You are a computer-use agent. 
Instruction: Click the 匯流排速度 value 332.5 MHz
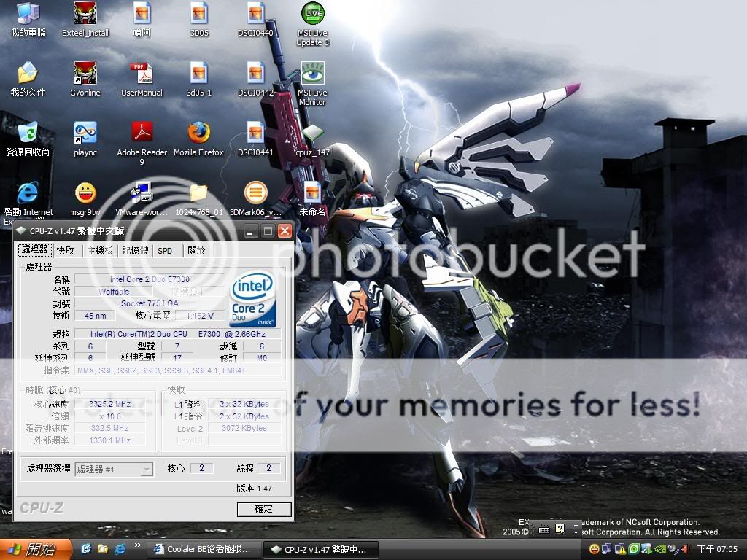click(x=110, y=428)
